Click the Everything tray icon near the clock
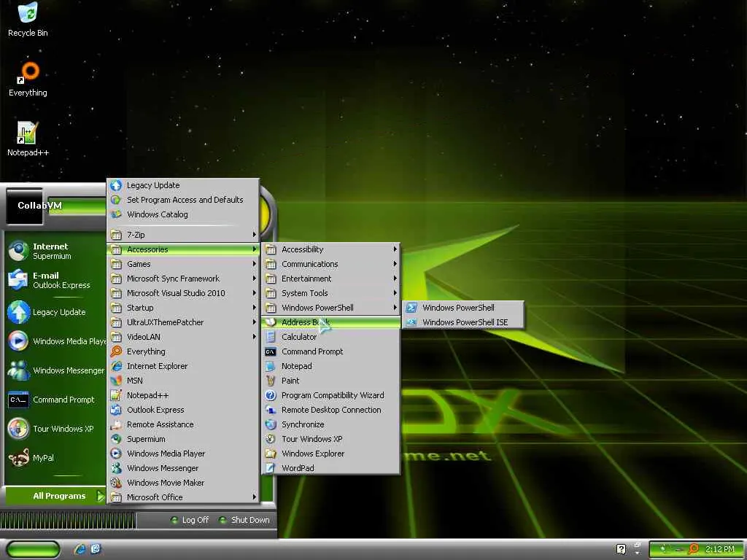Screen dimensions: 747x560 694,549
